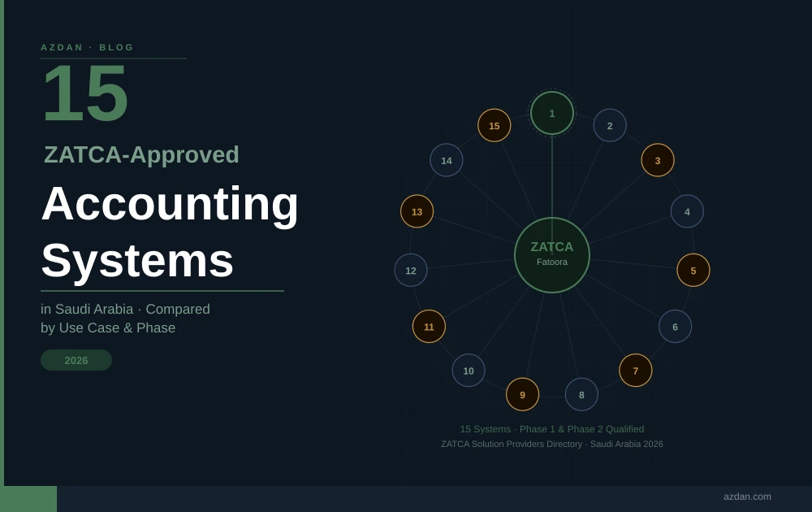Select the circle node numbered 6

tap(676, 327)
